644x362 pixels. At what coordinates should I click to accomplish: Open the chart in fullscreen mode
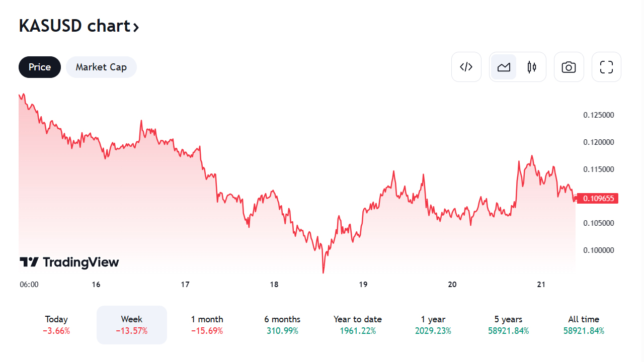(606, 67)
